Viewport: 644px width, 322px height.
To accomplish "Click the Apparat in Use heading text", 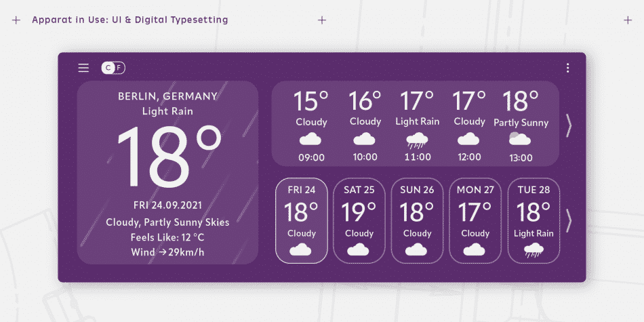I will pos(129,20).
